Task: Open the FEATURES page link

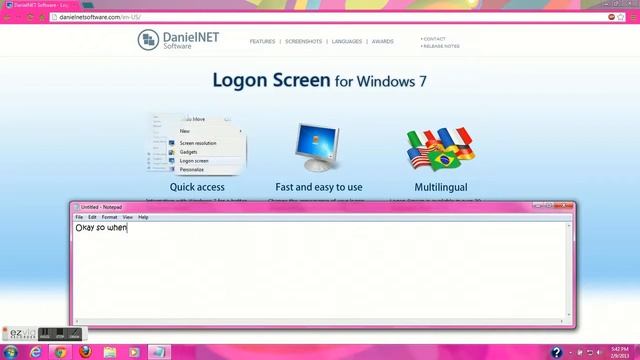Action: tap(262, 42)
